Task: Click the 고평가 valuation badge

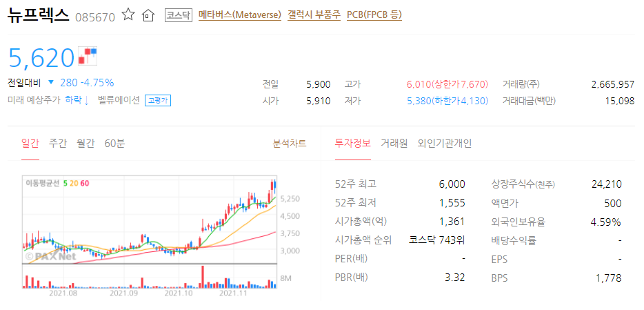Action: 157,100
